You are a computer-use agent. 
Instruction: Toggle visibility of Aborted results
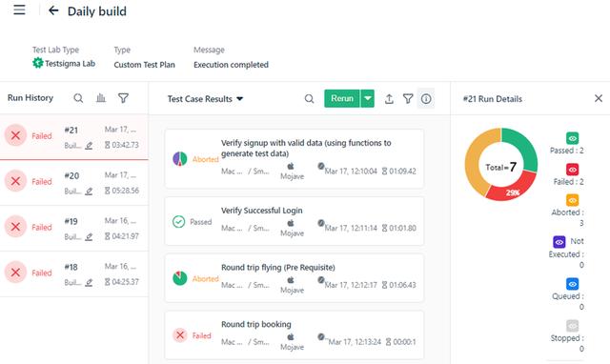pos(572,200)
